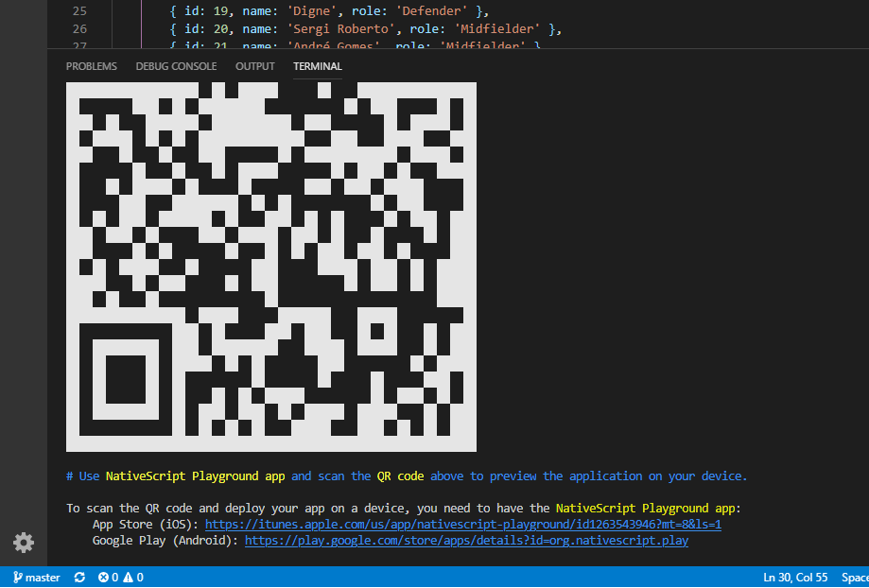Click the 'Midfielder' role on line 26
The width and height of the screenshot is (869, 588).
[x=497, y=28]
